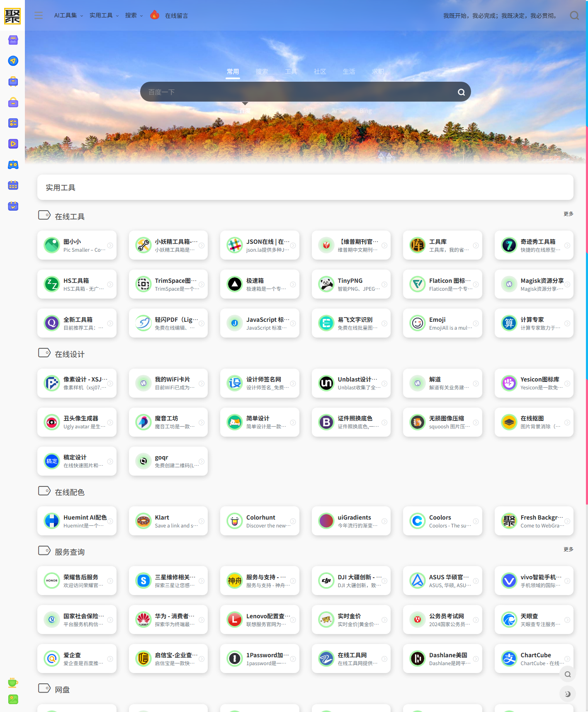Focus the 百度一下 search input field
Screen dimensions: 588x712
299,92
